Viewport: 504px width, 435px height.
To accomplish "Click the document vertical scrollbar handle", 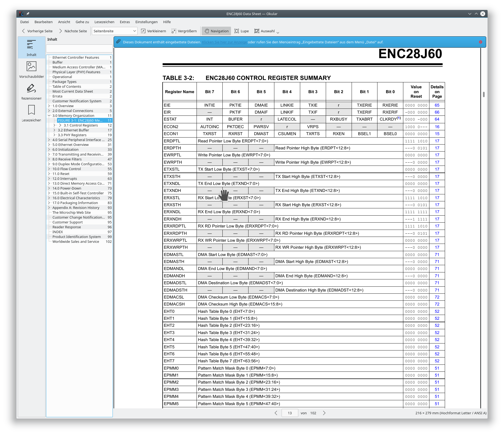I will [484, 94].
